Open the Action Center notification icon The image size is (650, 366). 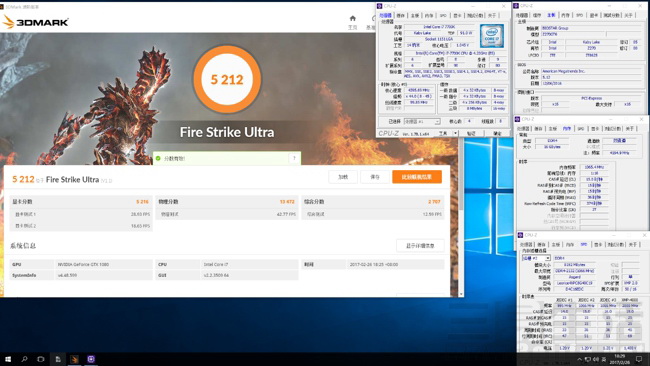coord(639,359)
